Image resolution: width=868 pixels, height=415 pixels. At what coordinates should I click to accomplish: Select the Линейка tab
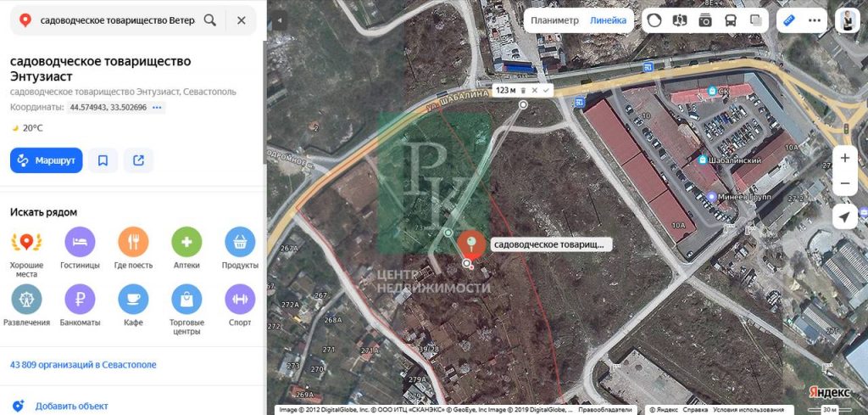coord(608,20)
